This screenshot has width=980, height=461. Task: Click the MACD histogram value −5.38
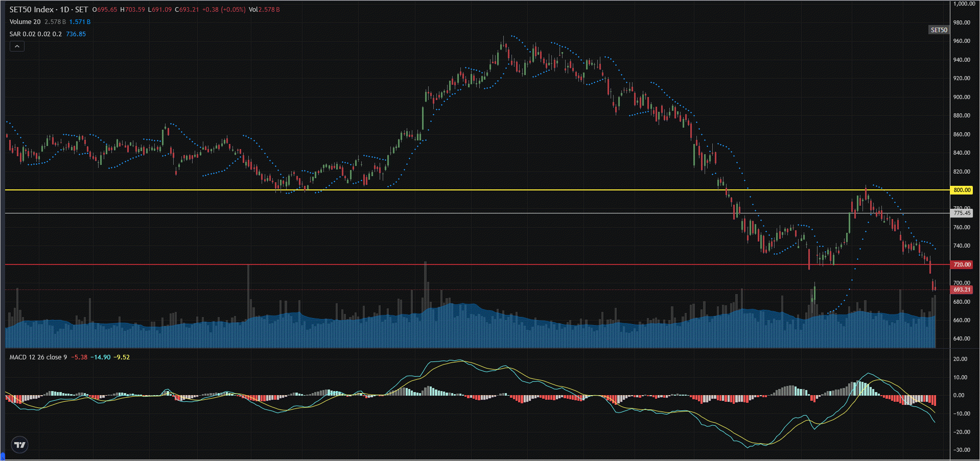[79, 357]
